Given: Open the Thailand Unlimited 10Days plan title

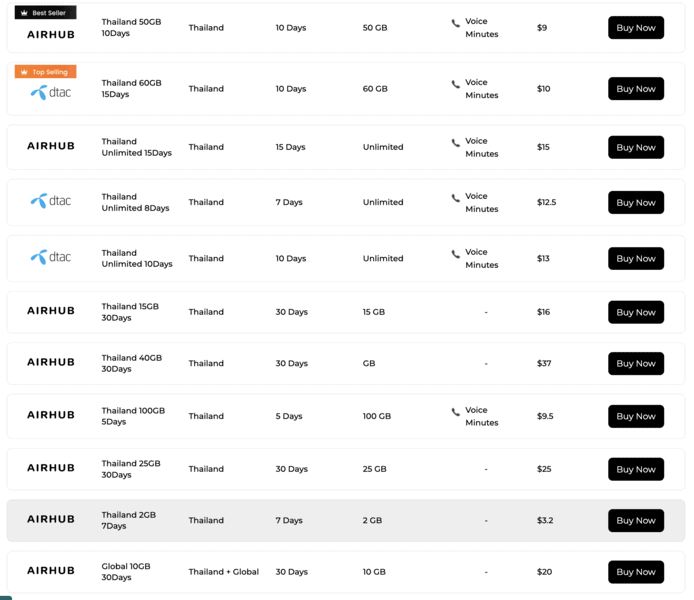Looking at the screenshot, I should point(137,258).
